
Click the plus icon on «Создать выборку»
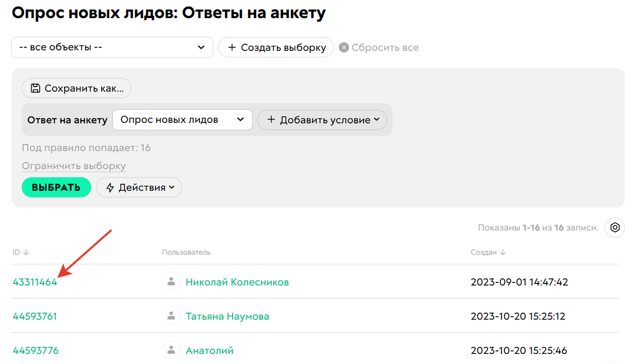(x=232, y=47)
